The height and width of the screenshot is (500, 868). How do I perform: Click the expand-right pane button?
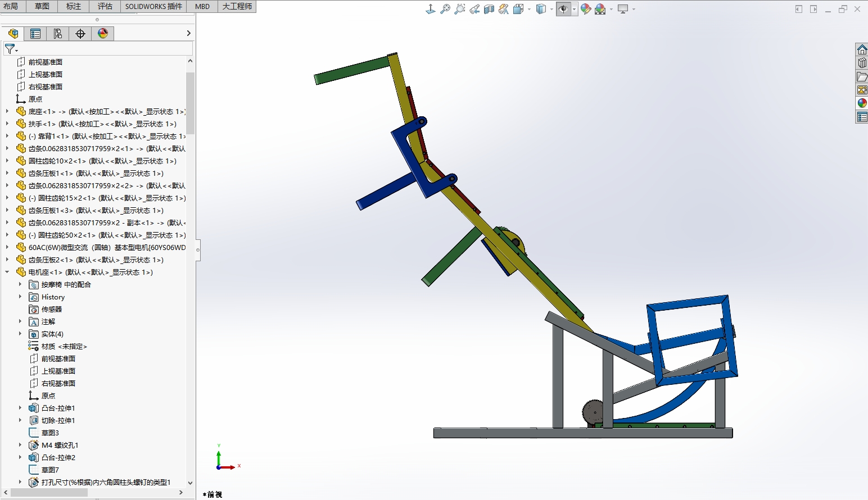pyautogui.click(x=813, y=9)
